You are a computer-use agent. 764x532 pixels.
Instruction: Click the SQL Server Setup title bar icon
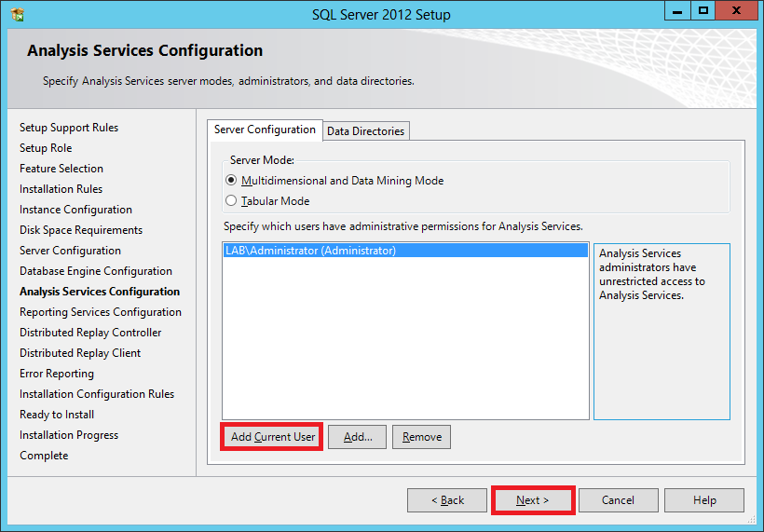click(18, 14)
